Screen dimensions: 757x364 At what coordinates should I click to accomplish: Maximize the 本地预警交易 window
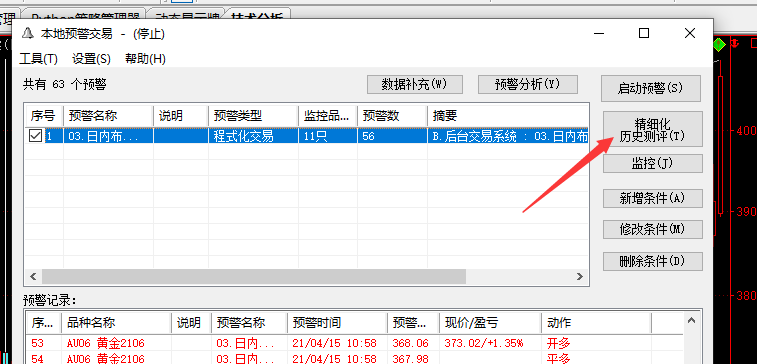click(644, 33)
